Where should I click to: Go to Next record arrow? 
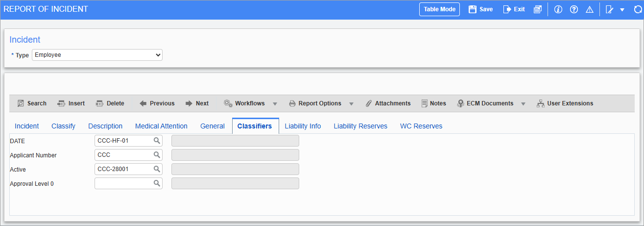pos(189,103)
